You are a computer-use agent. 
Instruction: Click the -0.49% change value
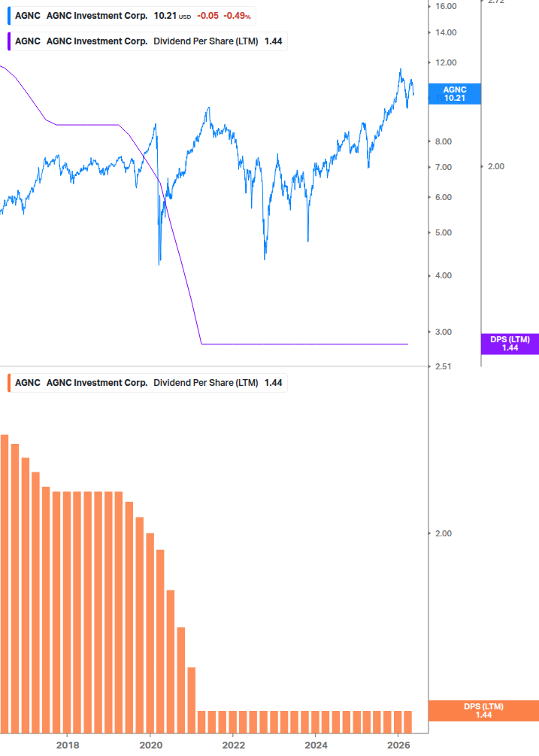click(237, 16)
